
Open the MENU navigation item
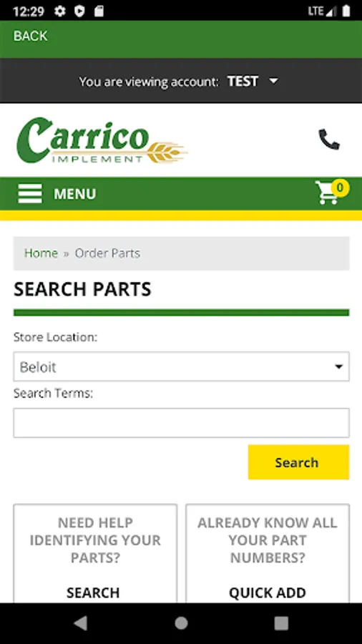point(74,194)
